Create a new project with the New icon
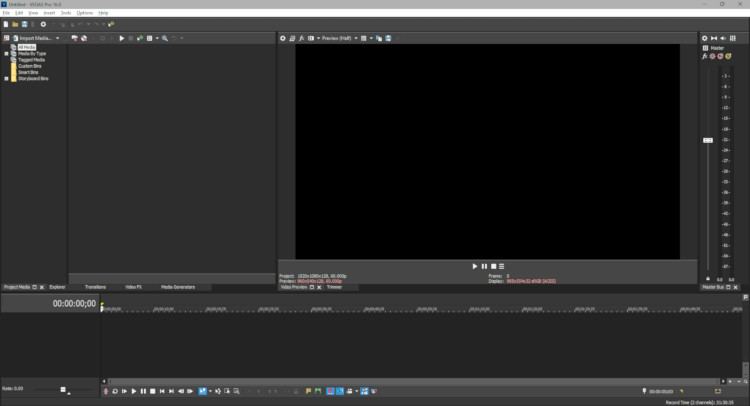The width and height of the screenshot is (750, 406). point(6,24)
